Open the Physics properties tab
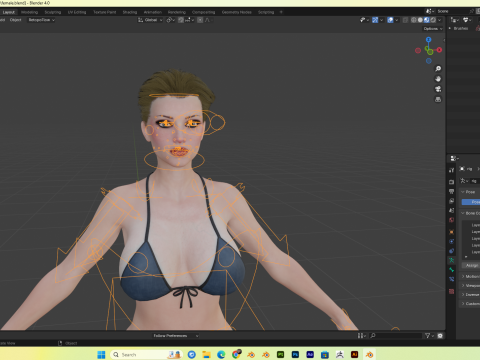 coord(451,241)
